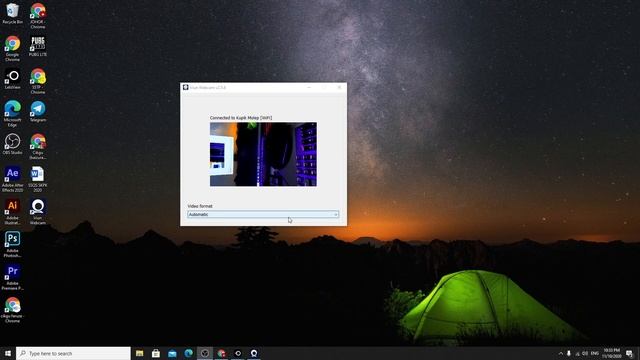The height and width of the screenshot is (360, 640).
Task: Open the Windows Start menu
Action: click(x=8, y=353)
